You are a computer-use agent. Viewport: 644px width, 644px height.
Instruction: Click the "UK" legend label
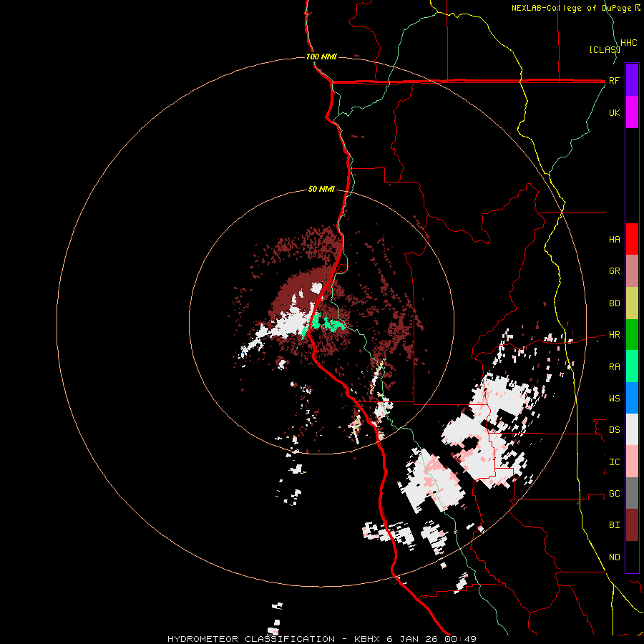click(x=614, y=112)
